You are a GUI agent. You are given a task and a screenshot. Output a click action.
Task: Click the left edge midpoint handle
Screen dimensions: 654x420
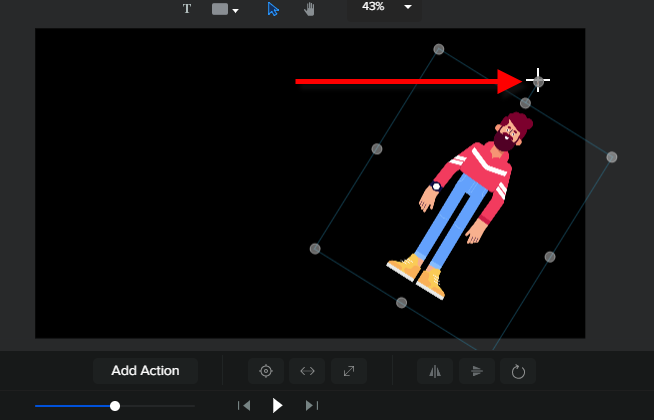[377, 149]
